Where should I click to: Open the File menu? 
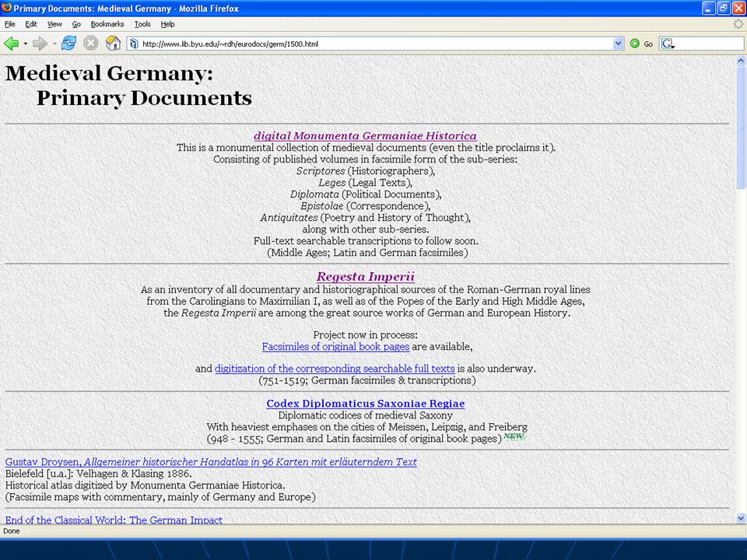[9, 24]
